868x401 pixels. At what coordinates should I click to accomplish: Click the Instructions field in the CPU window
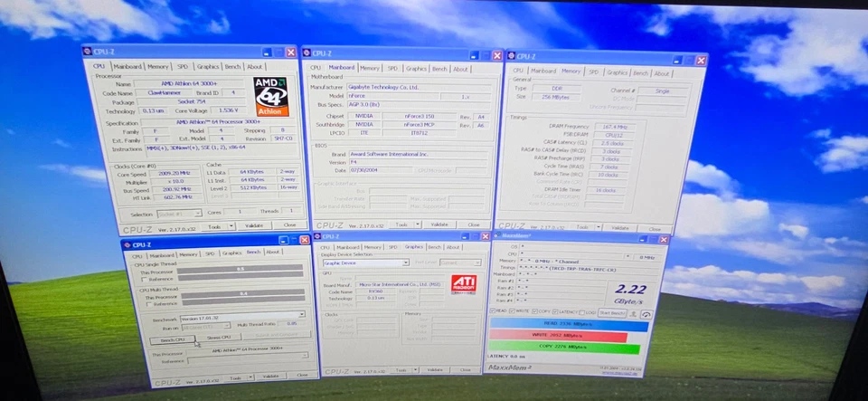click(x=223, y=148)
